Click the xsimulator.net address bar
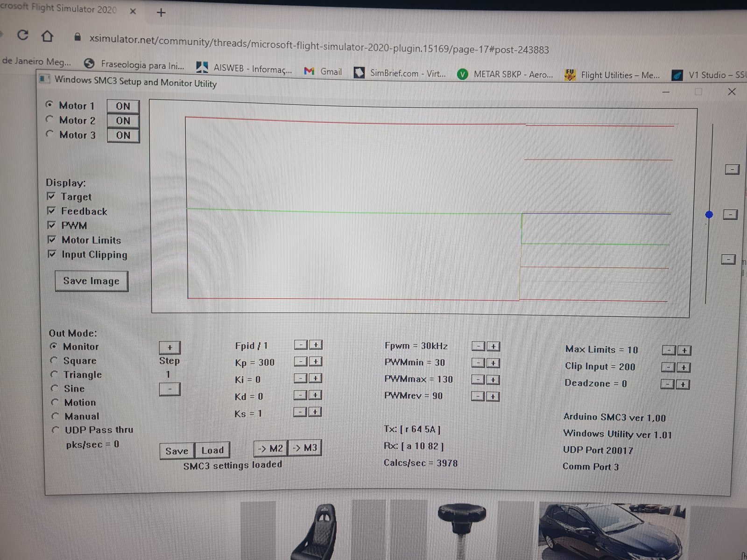 pos(319,44)
